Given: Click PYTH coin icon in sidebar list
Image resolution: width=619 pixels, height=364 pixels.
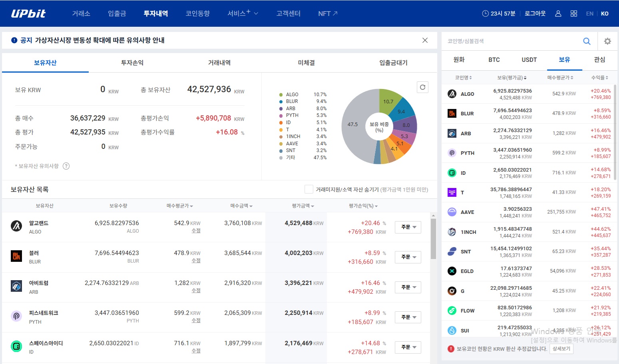Looking at the screenshot, I should click(x=452, y=153).
